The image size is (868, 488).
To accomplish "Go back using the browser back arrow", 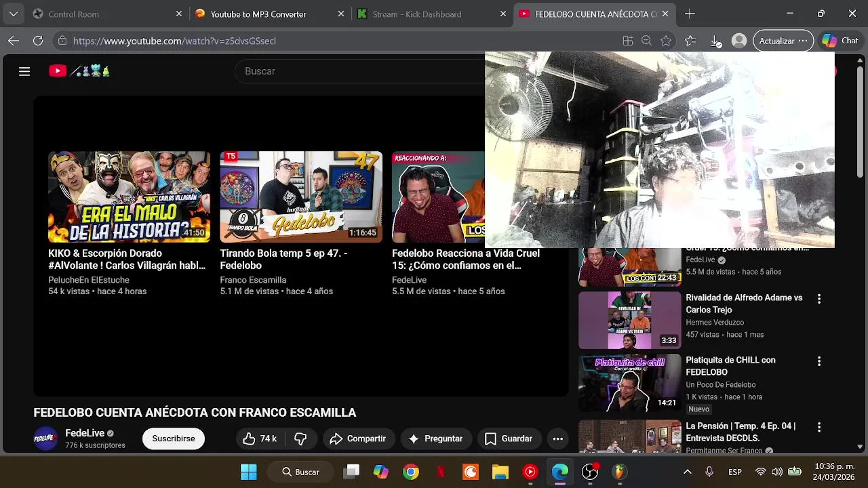I will (14, 41).
